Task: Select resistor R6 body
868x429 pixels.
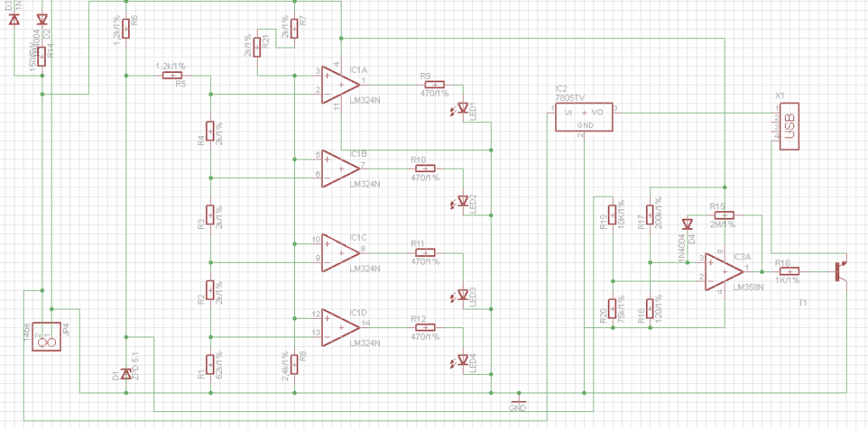Action: pyautogui.click(x=126, y=28)
